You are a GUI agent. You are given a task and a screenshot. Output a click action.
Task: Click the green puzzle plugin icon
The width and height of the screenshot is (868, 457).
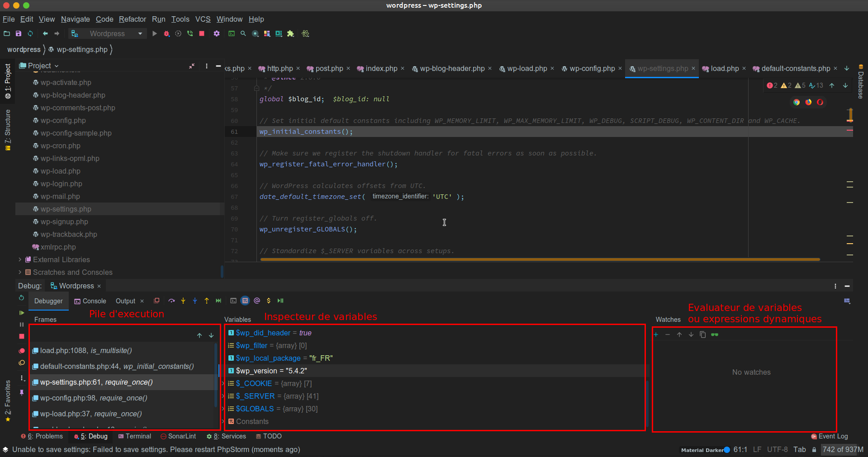(x=290, y=33)
